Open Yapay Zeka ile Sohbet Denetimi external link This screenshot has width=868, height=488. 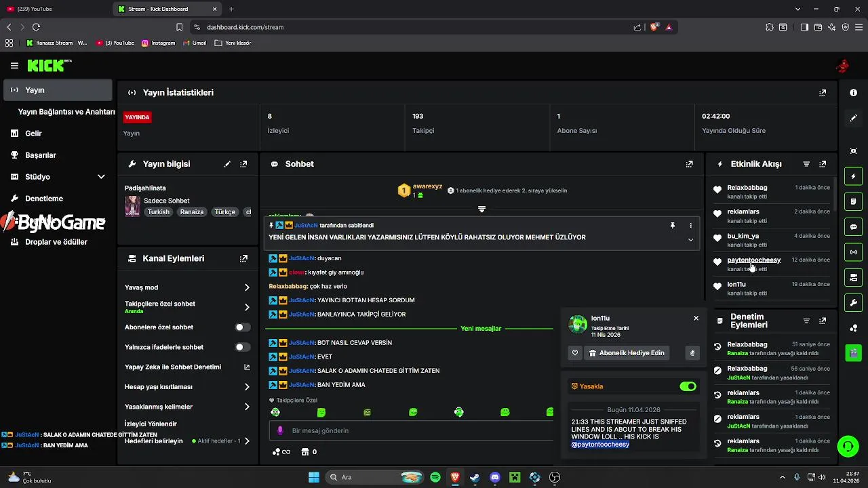point(247,367)
